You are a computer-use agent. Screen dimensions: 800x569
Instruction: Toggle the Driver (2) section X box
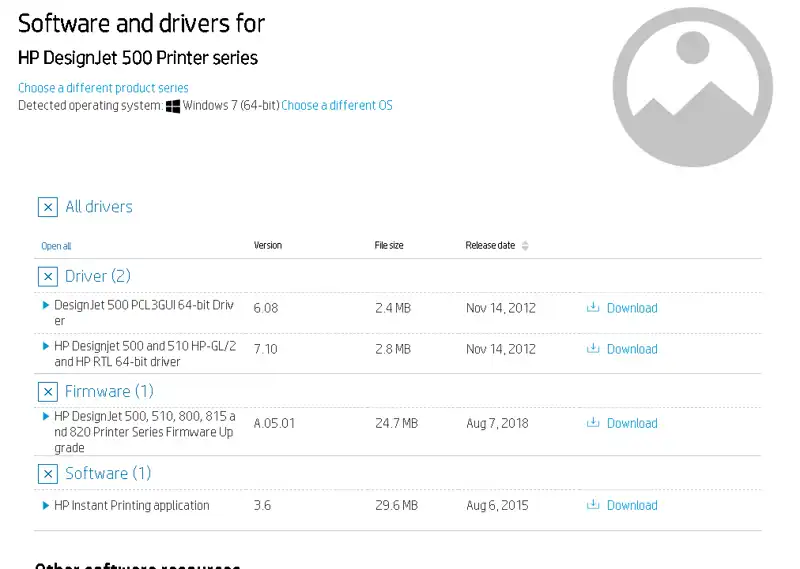47,276
